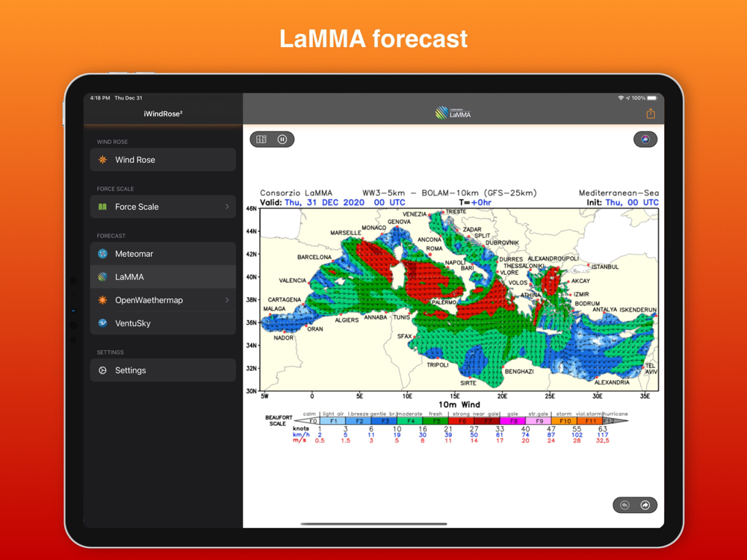Click the FORECAST section header
The height and width of the screenshot is (560, 747).
pyautogui.click(x=111, y=236)
